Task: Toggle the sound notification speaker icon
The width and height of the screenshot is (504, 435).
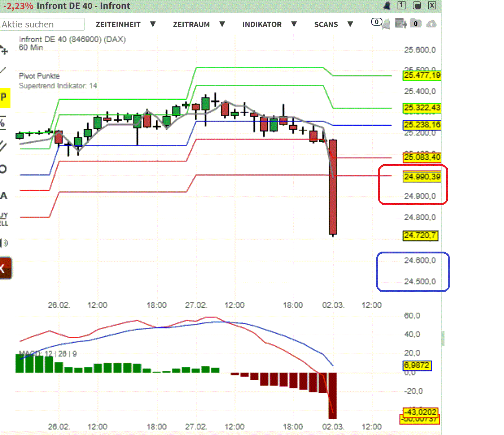Action: pyautogui.click(x=4, y=243)
